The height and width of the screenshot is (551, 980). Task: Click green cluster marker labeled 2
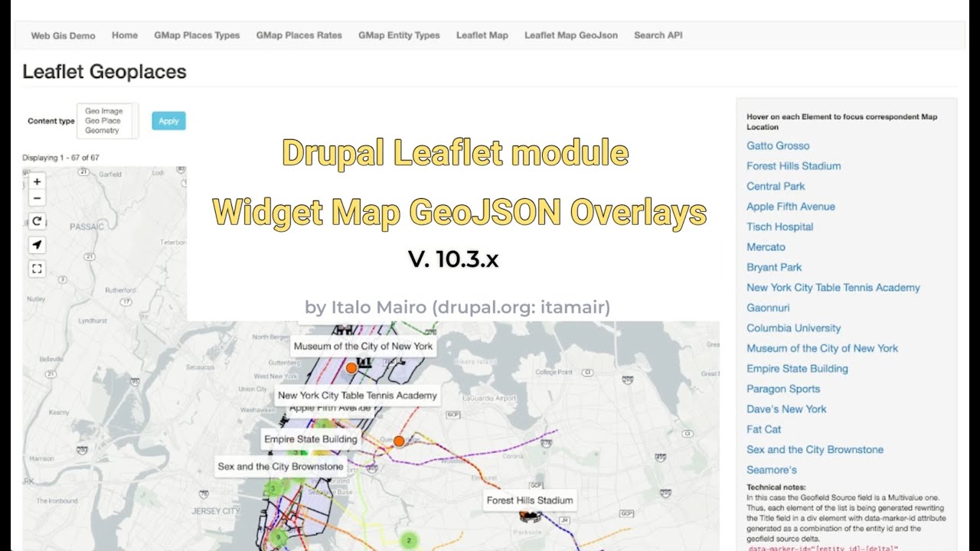409,540
